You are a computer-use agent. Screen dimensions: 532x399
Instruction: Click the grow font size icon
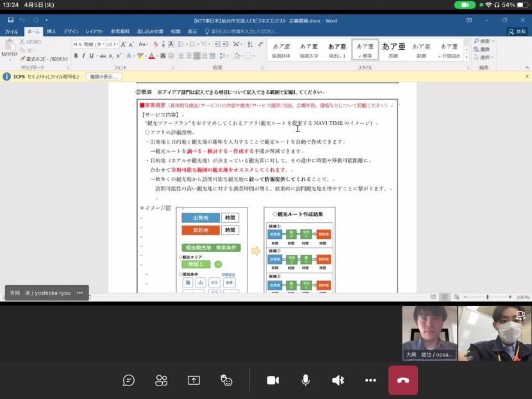(124, 44)
